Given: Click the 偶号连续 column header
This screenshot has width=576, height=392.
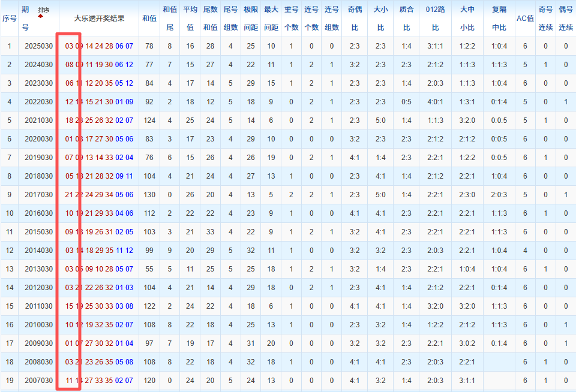Looking at the screenshot, I should [566, 19].
